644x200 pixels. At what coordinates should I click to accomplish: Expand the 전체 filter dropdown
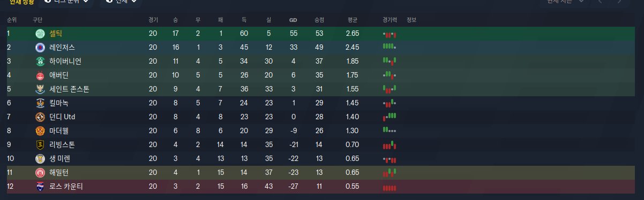pos(121,2)
